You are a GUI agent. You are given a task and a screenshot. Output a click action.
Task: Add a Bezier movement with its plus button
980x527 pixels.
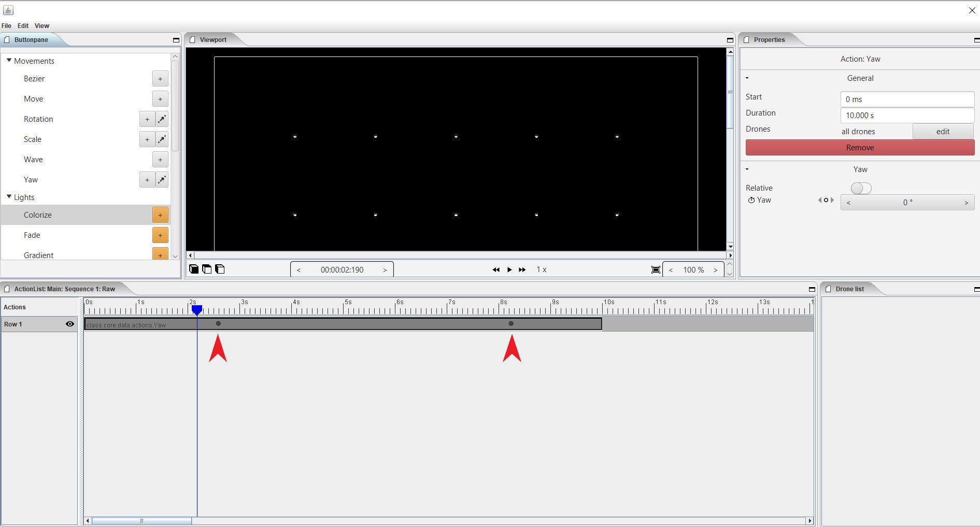pos(160,79)
